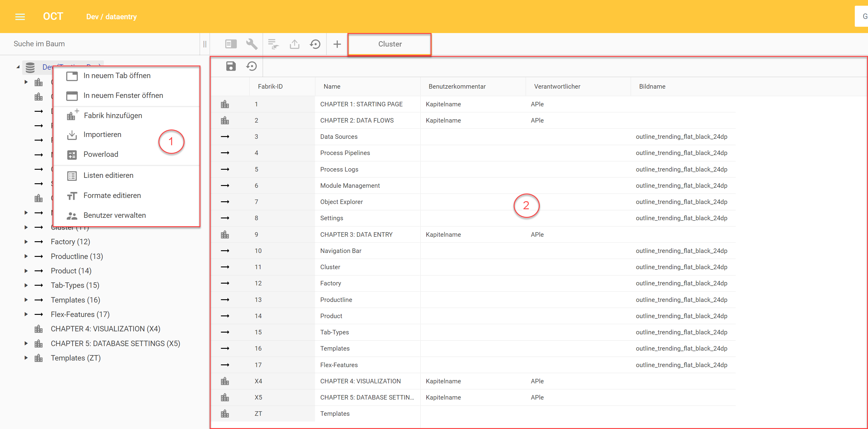Expand CHAPTER 5: DATABASE SETTINGS node
Screen dimensions: 868x429
pos(26,343)
